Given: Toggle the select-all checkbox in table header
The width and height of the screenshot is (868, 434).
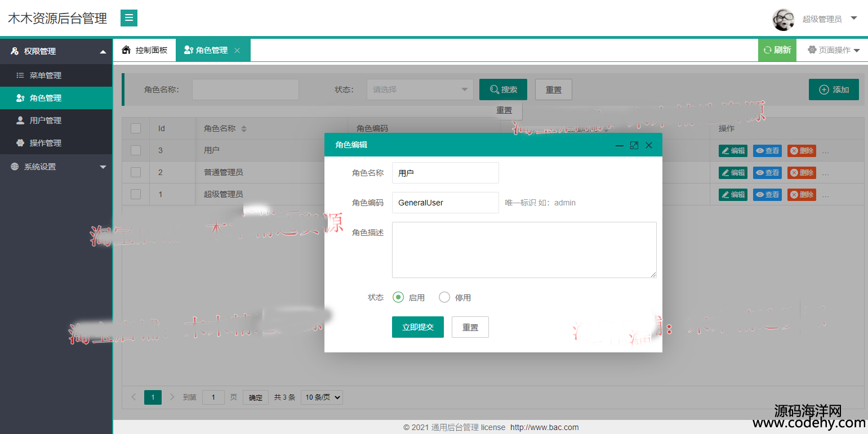Looking at the screenshot, I should point(136,128).
